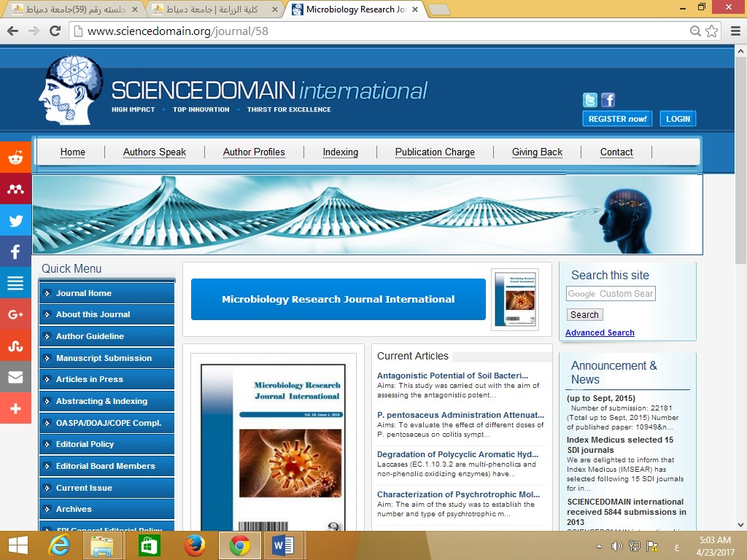747x560 pixels.
Task: Share page via Mendeley sidebar icon
Action: pyautogui.click(x=15, y=189)
